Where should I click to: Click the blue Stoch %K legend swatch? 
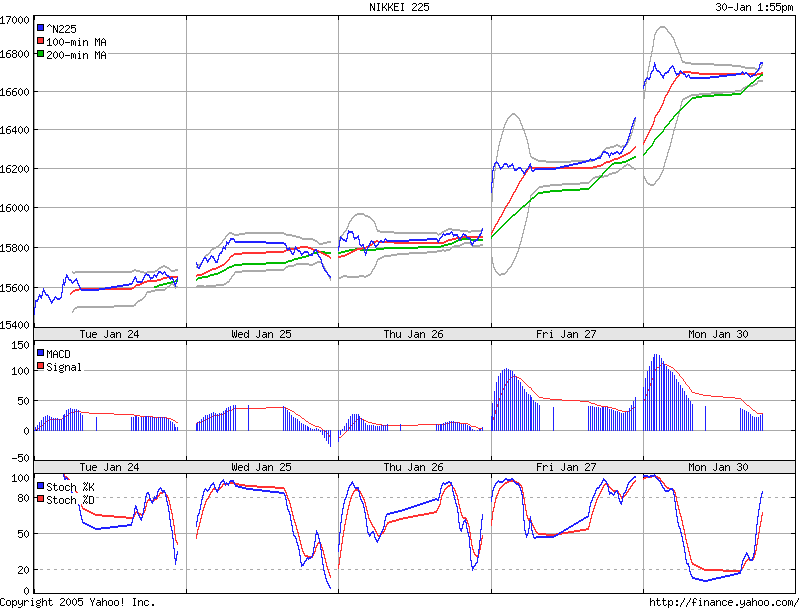point(41,486)
